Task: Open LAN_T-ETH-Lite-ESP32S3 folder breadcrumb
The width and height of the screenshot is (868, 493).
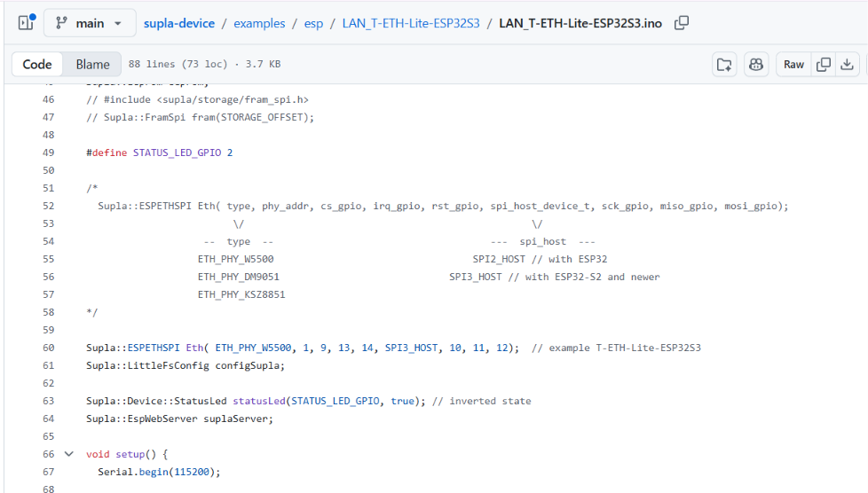Action: click(411, 23)
